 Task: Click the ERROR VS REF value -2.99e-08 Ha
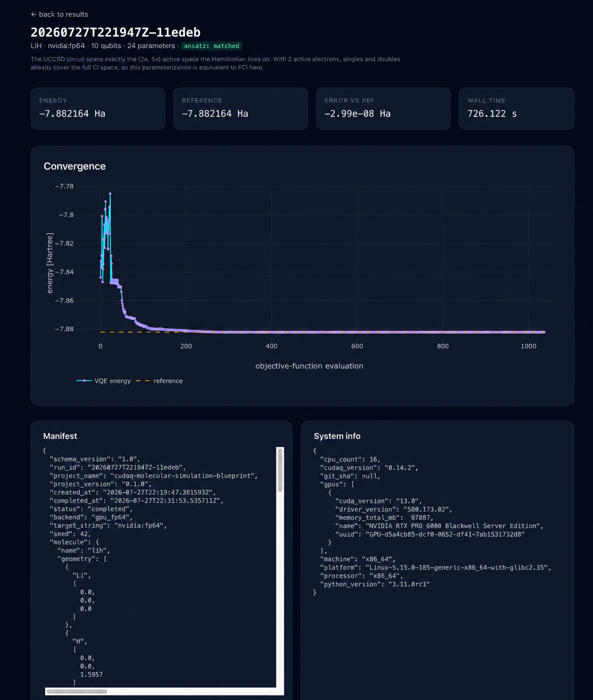click(358, 113)
